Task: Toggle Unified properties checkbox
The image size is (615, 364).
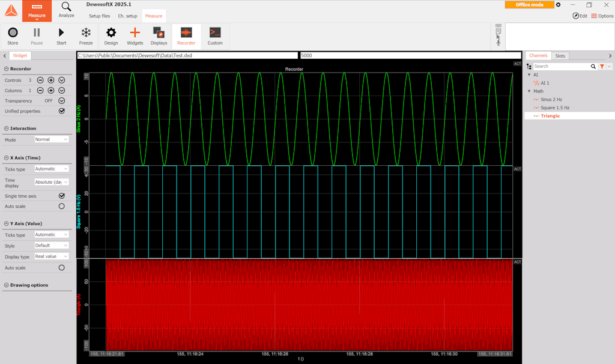Action: [x=62, y=111]
